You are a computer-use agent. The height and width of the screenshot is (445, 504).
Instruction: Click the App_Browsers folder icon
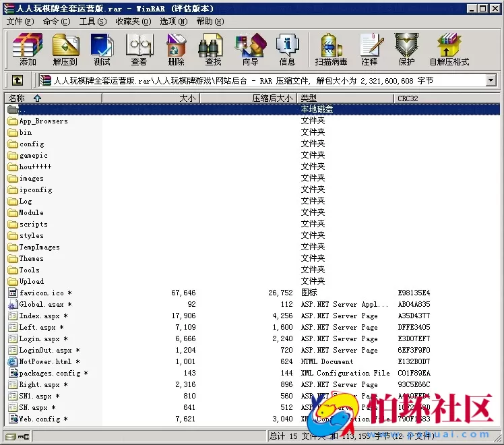coord(13,121)
